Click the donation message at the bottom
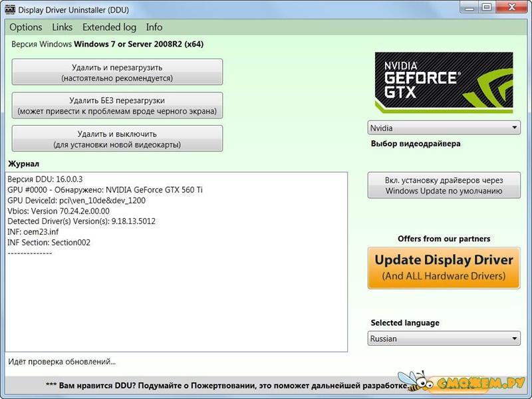This screenshot has height=399, width=532. pyautogui.click(x=227, y=386)
